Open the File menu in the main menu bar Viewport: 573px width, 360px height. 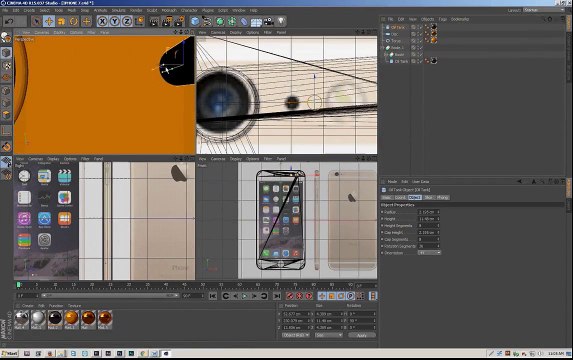pyautogui.click(x=5, y=10)
